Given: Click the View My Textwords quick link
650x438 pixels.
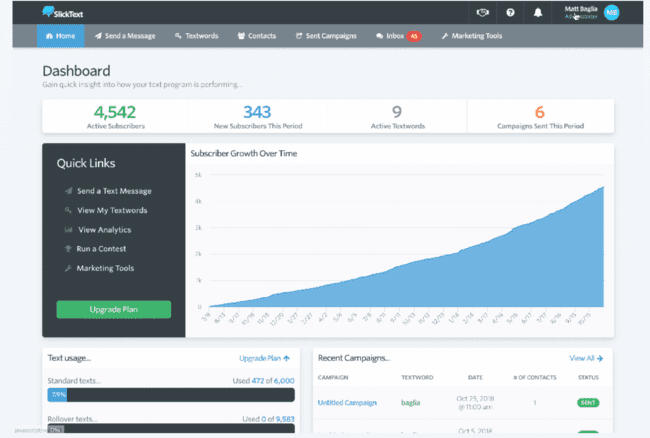Looking at the screenshot, I should [x=111, y=210].
